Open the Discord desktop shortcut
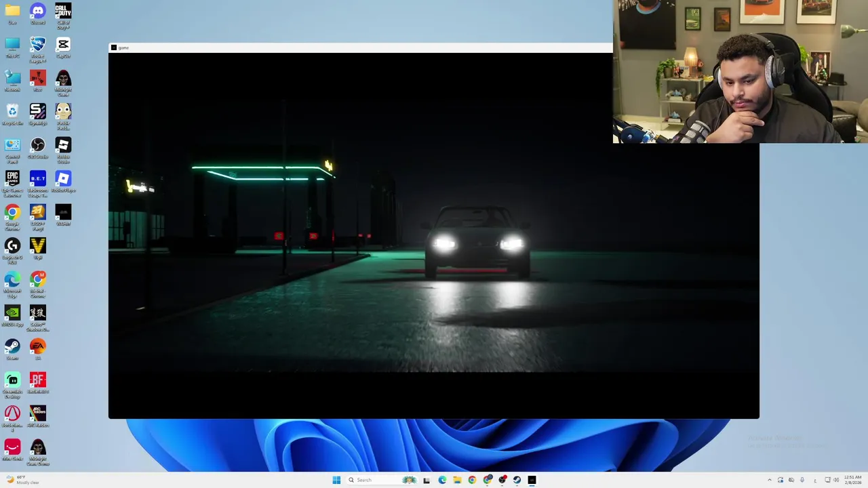 (x=38, y=14)
